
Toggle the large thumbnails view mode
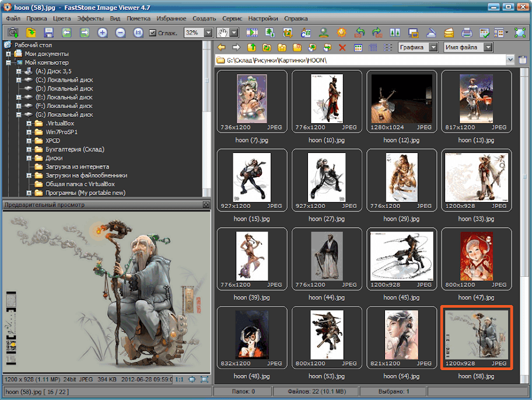click(x=358, y=47)
